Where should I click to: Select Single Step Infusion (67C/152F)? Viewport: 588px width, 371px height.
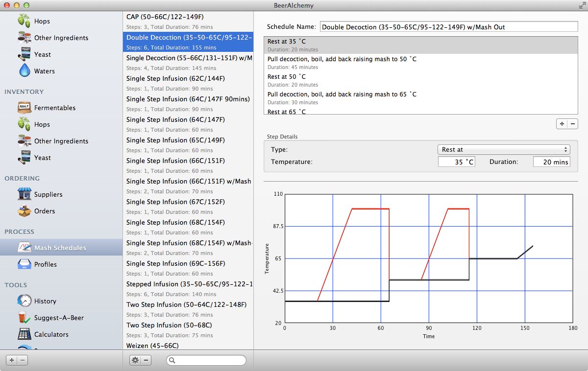188,207
